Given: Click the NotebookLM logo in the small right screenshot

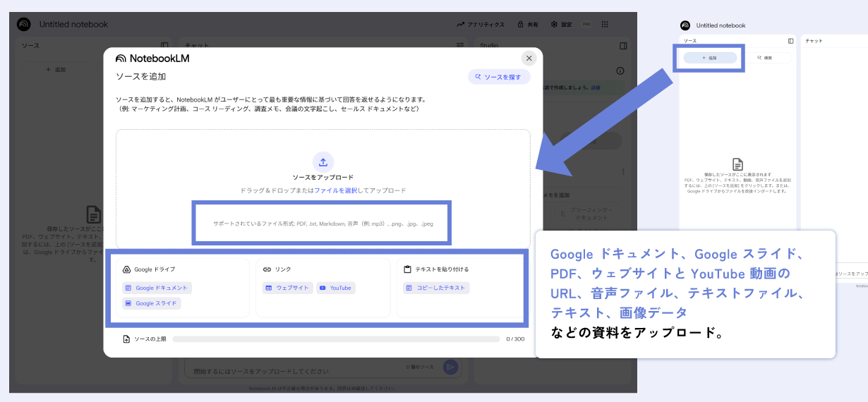Looking at the screenshot, I should coord(685,25).
